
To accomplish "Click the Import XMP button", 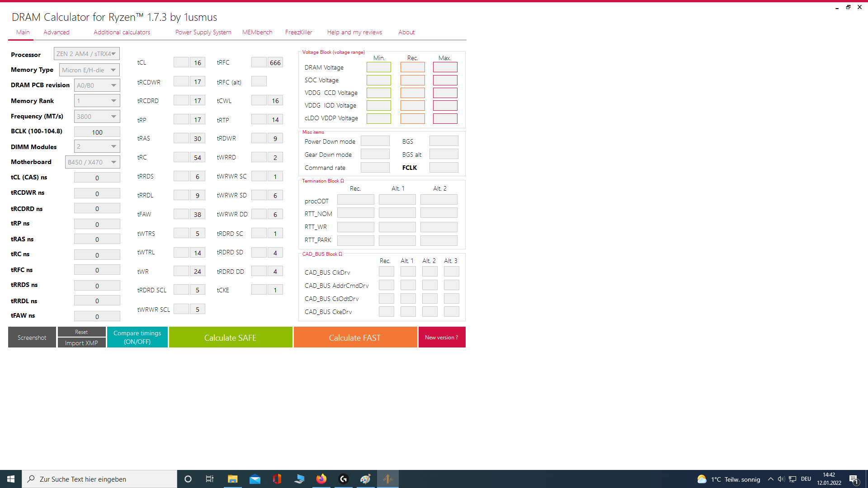I will [81, 343].
